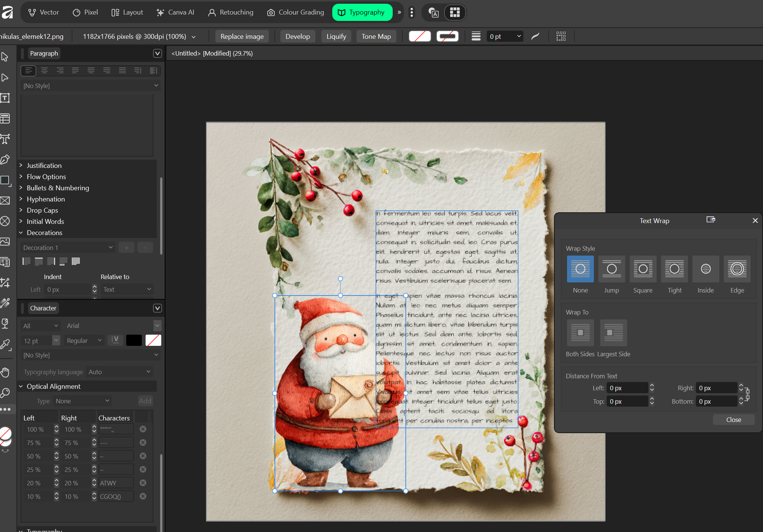Viewport: 763px width, 532px height.
Task: Open the Typography language dropdown
Action: (x=119, y=372)
